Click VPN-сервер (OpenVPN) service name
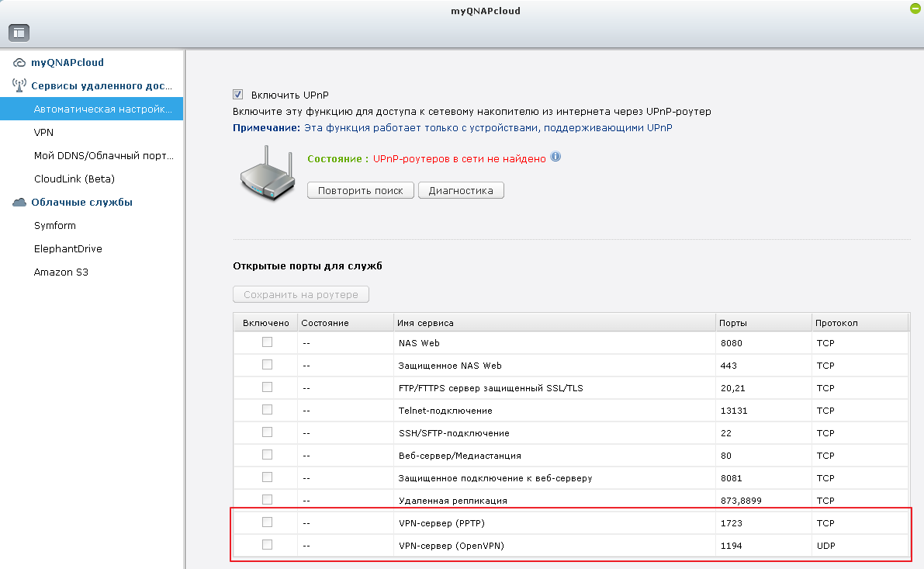The width and height of the screenshot is (924, 569). (452, 546)
